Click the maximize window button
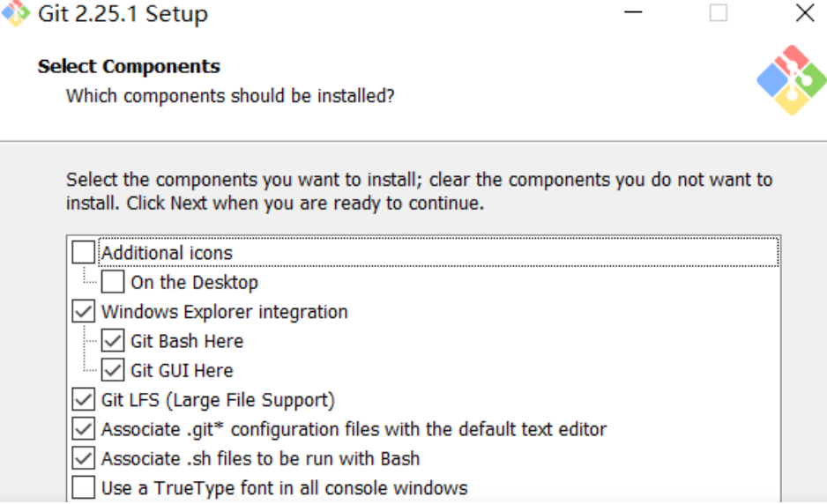The height and width of the screenshot is (504, 827). pos(719,13)
